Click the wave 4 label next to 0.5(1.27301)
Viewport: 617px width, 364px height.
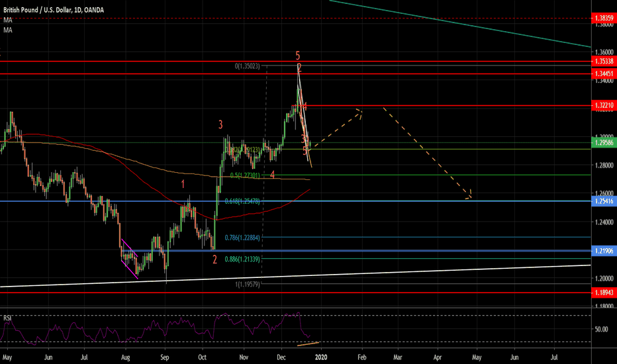(x=272, y=175)
